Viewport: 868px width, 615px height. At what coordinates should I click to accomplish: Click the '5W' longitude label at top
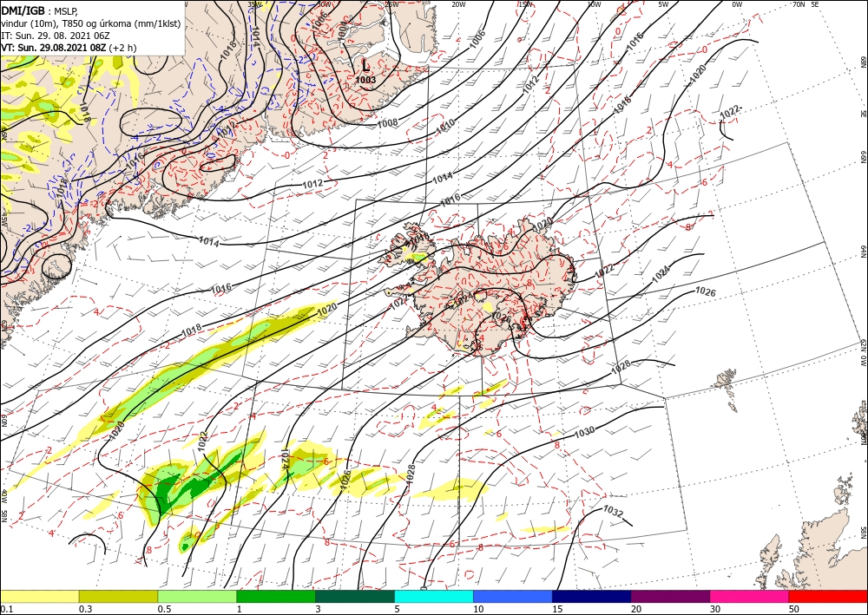663,4
